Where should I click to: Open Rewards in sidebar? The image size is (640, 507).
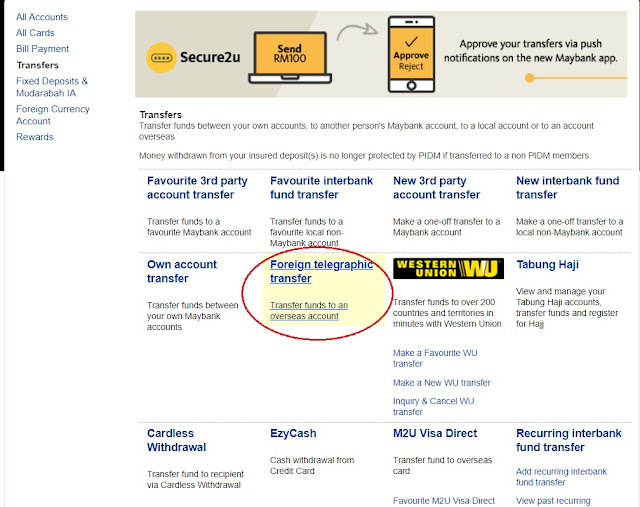point(35,137)
